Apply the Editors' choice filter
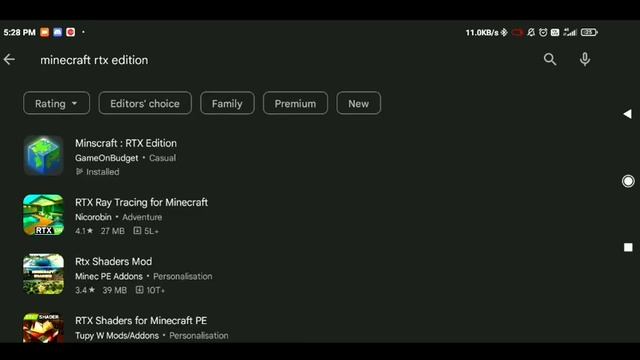 (145, 103)
